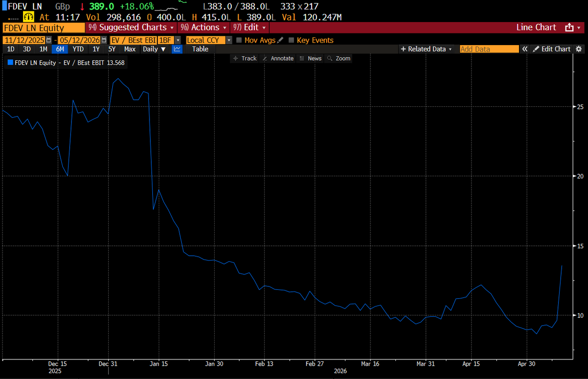Click the Mar 16 date axis label
The width and height of the screenshot is (588, 379).
pos(370,364)
